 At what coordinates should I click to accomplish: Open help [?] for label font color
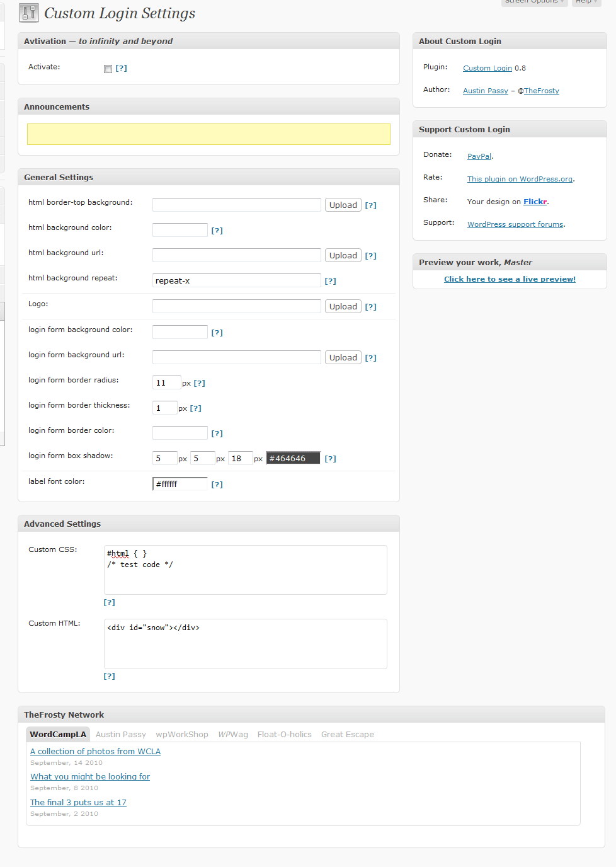[217, 485]
